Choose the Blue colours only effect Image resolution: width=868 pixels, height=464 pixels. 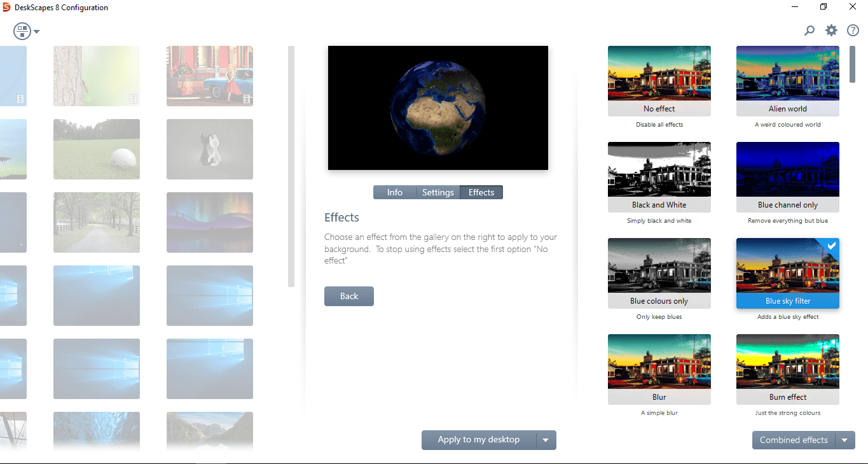(x=659, y=273)
